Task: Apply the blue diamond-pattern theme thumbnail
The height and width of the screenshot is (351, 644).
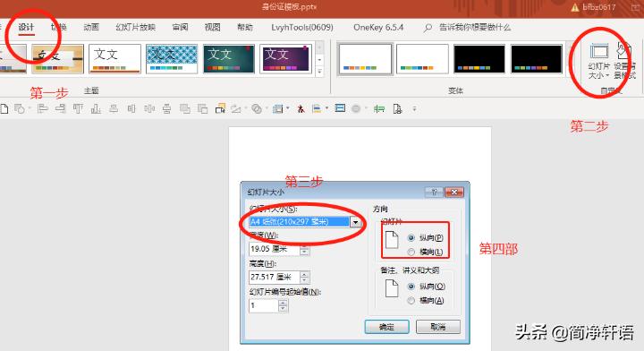Action: [x=172, y=59]
